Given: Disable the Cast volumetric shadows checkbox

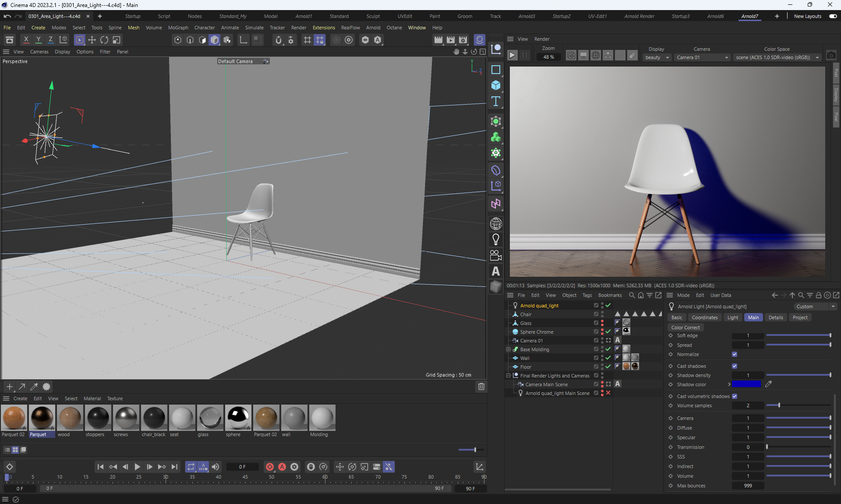Looking at the screenshot, I should coord(735,396).
